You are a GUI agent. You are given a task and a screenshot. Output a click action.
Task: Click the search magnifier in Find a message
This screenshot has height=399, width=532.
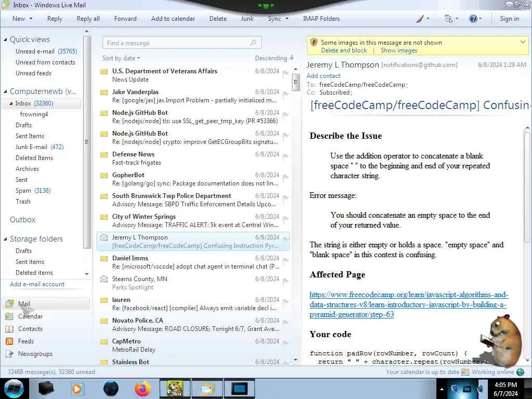[253, 43]
